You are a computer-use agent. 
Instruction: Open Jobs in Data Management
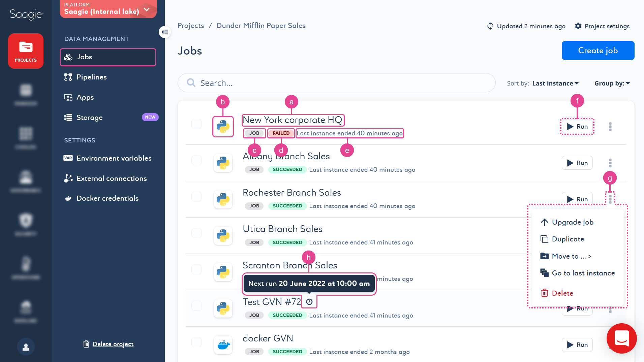tap(108, 57)
